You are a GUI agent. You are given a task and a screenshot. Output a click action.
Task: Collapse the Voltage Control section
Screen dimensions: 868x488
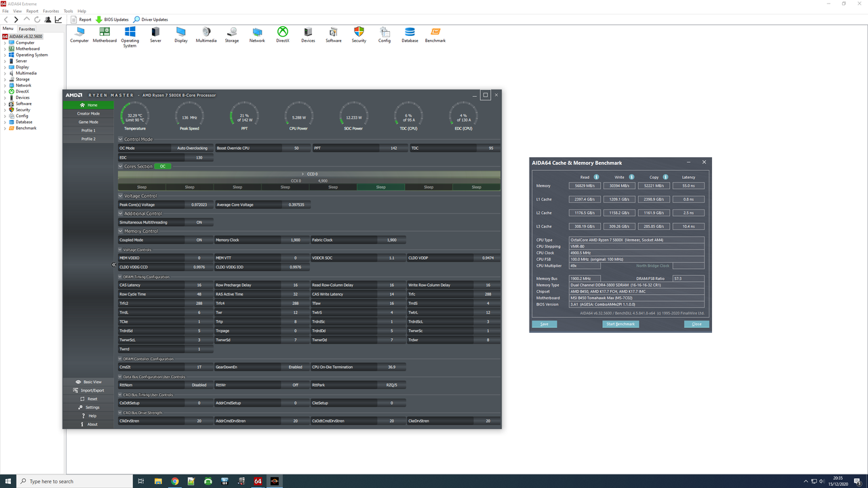[121, 196]
